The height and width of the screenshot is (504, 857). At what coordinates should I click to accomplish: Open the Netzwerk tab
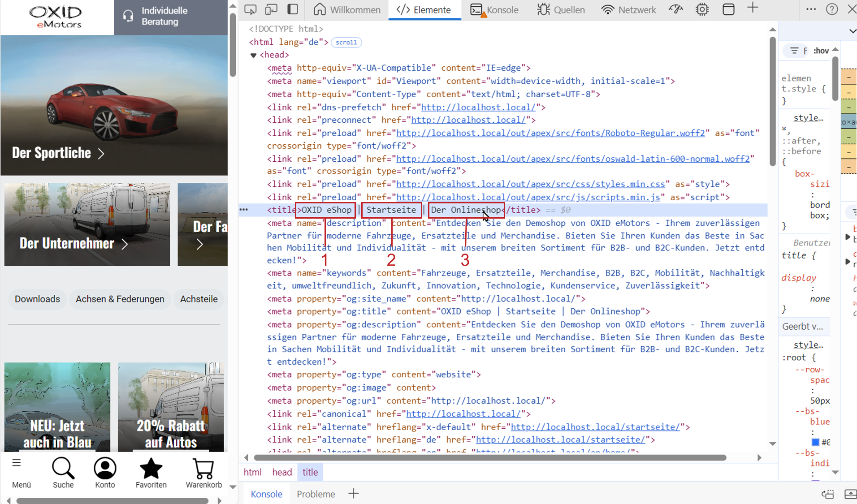628,9
